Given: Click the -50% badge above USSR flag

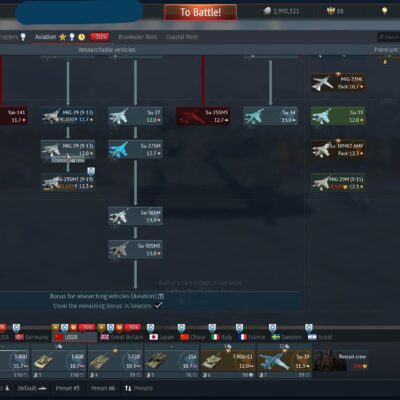Looking at the screenshot, I should (87, 328).
